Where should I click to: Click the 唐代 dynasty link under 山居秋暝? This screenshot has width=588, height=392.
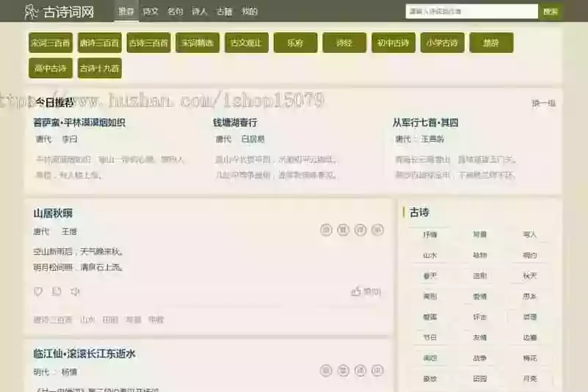coord(41,231)
